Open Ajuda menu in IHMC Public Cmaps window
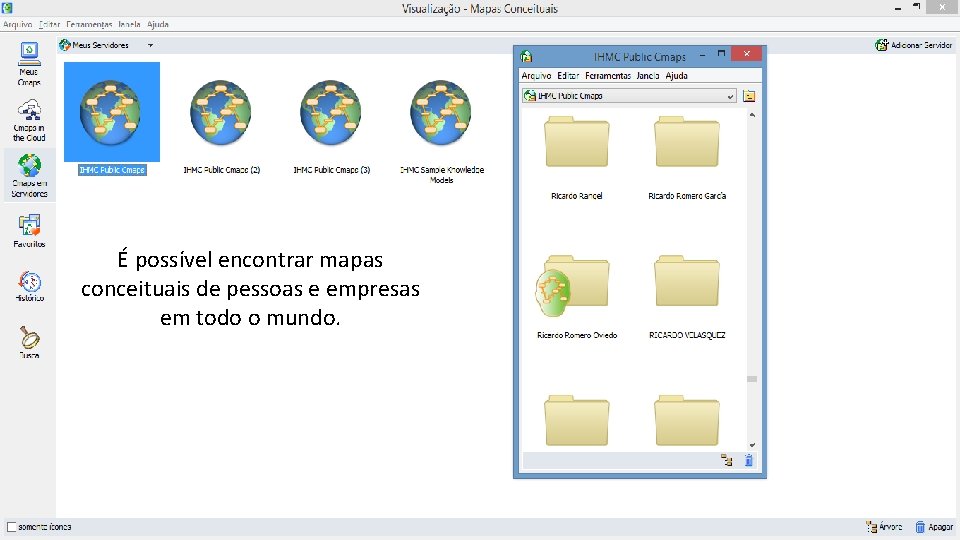Viewport: 960px width, 540px height. point(676,75)
